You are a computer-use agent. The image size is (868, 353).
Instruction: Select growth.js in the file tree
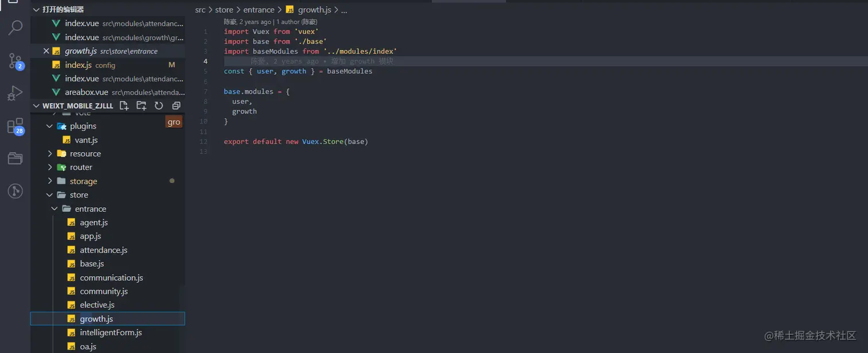107,319
